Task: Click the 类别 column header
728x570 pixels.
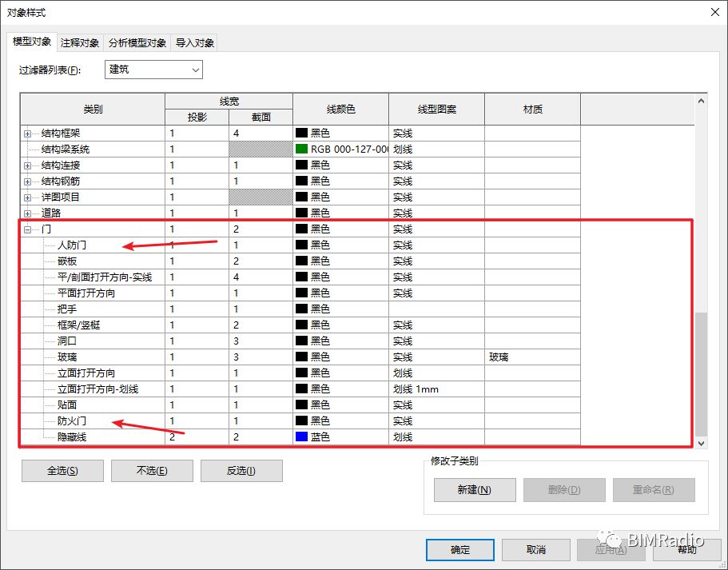Action: tap(93, 110)
